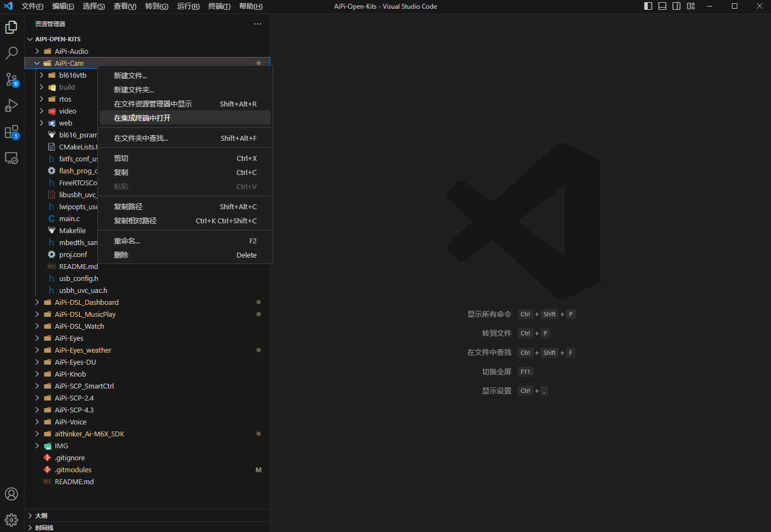771x532 pixels.
Task: Select the AiPi-SCP_SmartCtrl folder row
Action: pos(147,386)
